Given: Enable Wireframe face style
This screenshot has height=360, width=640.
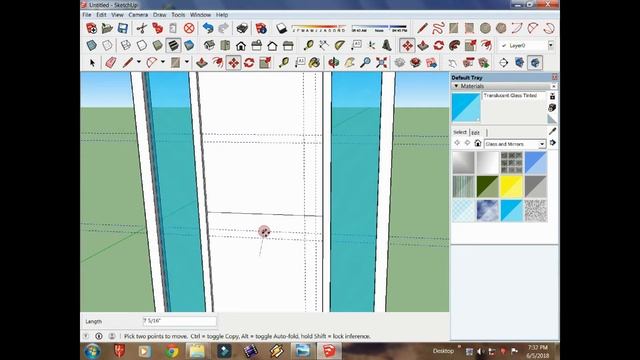Looking at the screenshot, I should [126, 45].
